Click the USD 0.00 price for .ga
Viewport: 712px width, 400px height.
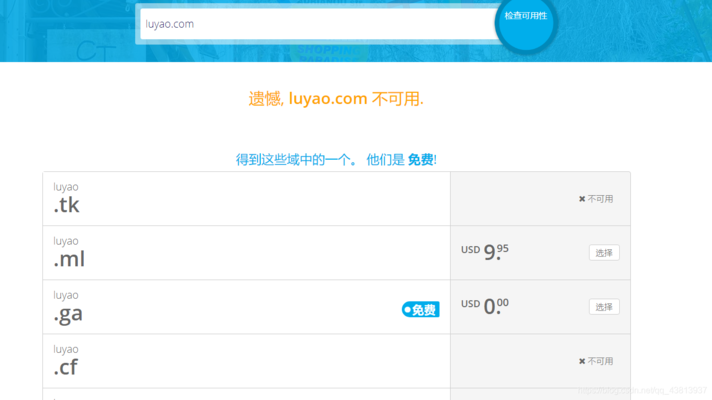point(485,306)
